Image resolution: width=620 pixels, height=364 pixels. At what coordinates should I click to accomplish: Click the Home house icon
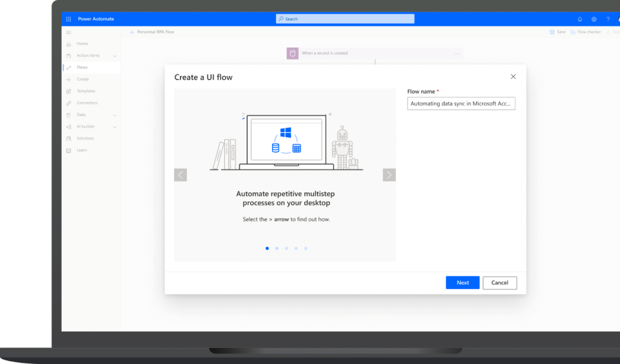(x=68, y=45)
